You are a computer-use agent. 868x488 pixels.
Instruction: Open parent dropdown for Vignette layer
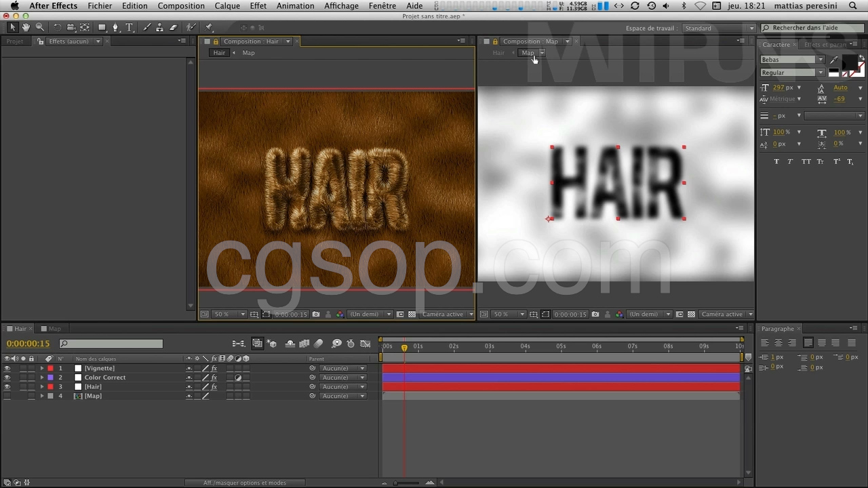[x=342, y=368]
